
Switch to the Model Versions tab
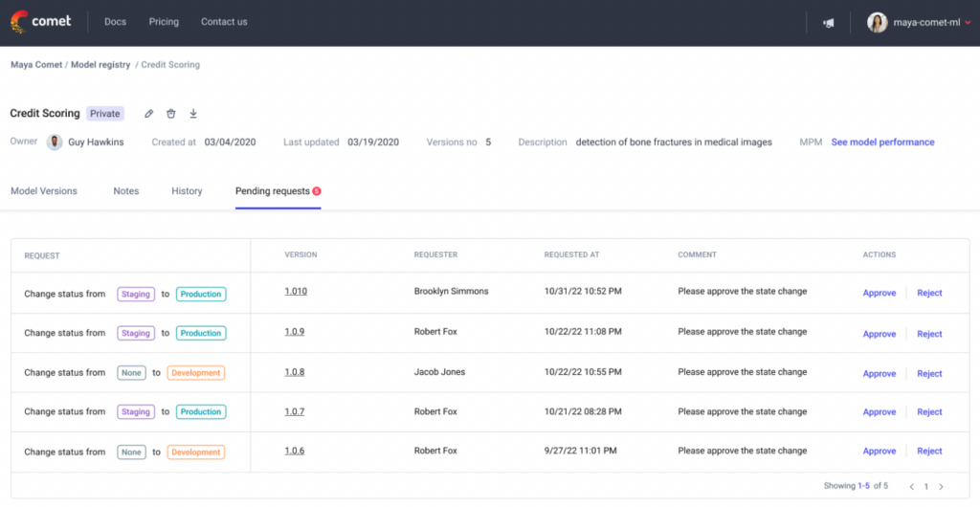pos(44,191)
